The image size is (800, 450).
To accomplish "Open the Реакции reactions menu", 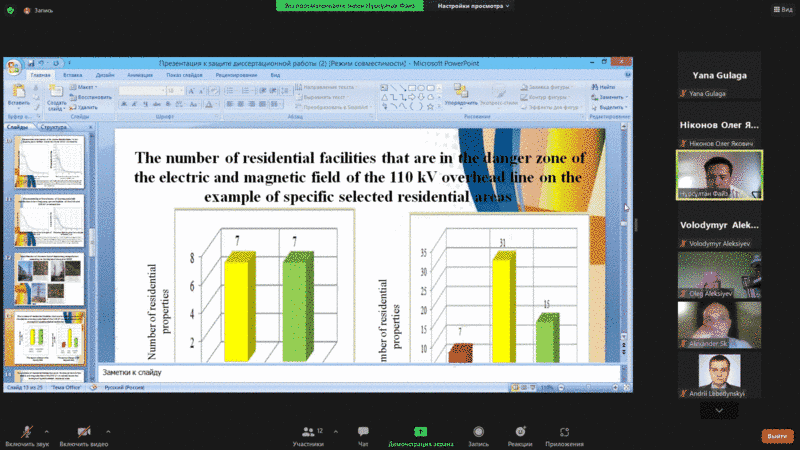I will point(519,432).
